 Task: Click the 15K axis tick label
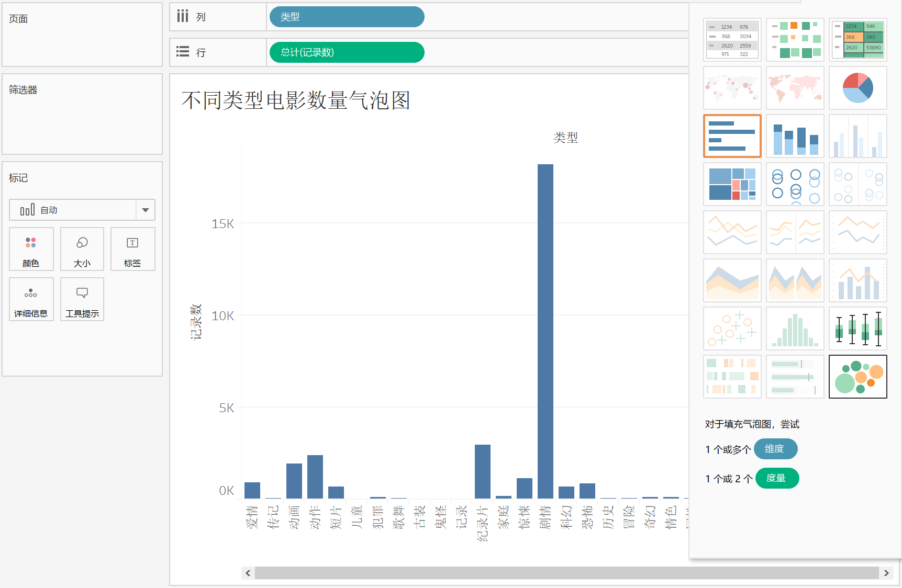[x=222, y=224]
